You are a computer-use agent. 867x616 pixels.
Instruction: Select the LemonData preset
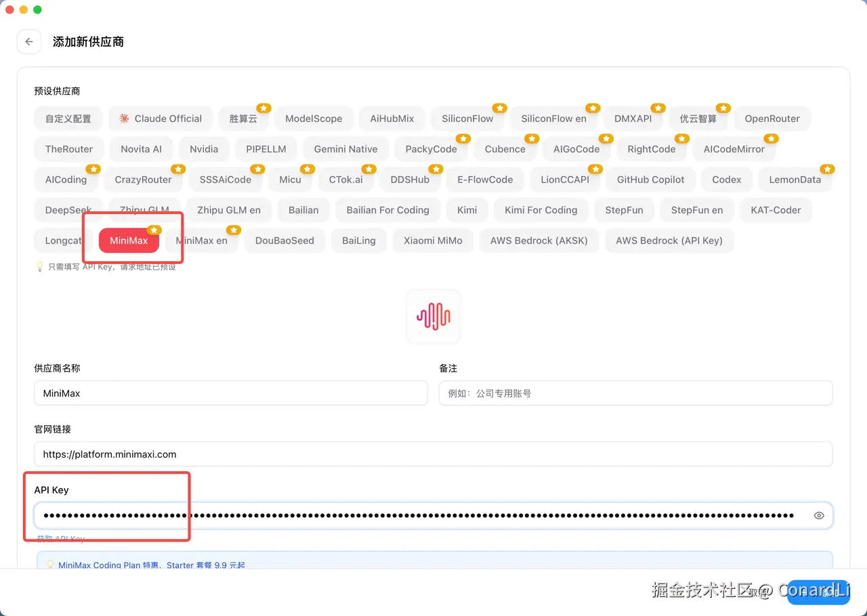tap(795, 179)
